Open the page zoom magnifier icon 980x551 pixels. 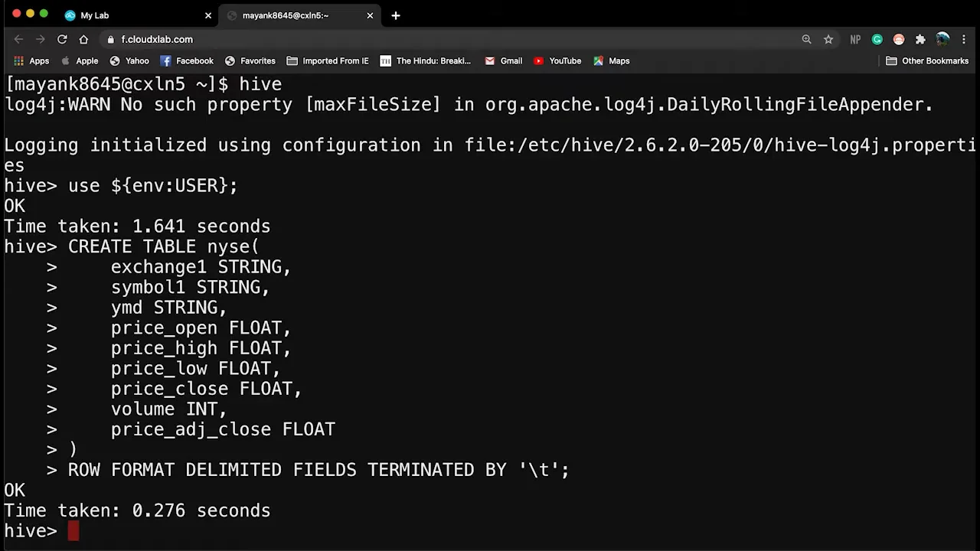(806, 39)
